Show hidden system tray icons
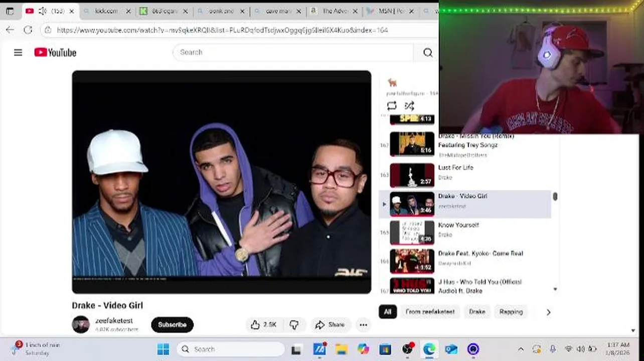 coord(521,349)
